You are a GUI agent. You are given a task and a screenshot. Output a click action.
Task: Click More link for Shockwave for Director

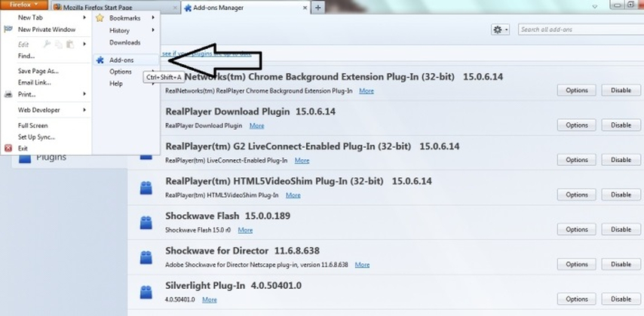click(x=362, y=265)
